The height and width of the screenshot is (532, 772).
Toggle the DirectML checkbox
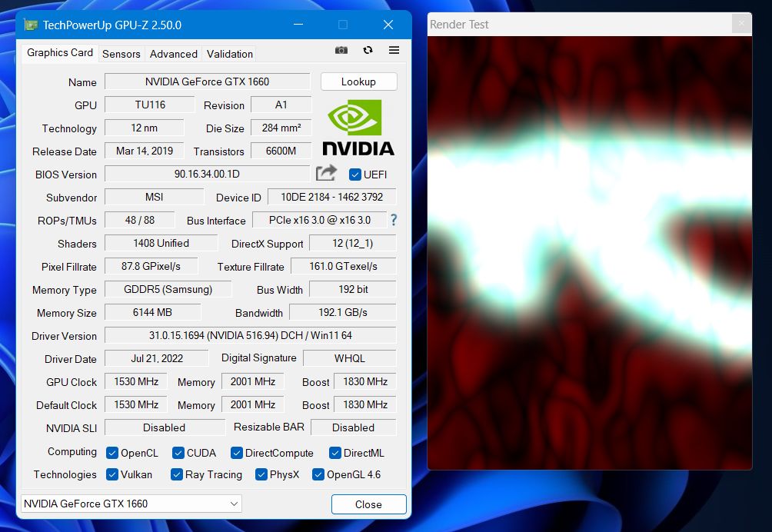pos(335,453)
